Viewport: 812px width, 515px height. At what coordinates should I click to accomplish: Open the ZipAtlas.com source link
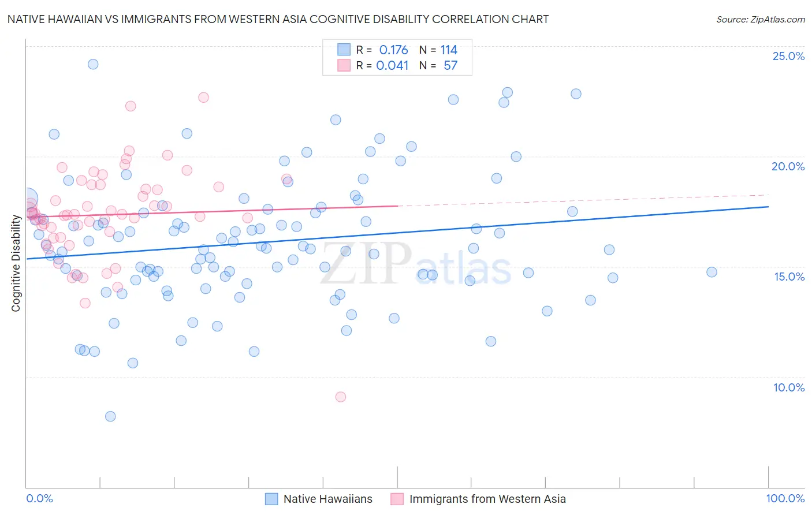point(761,19)
